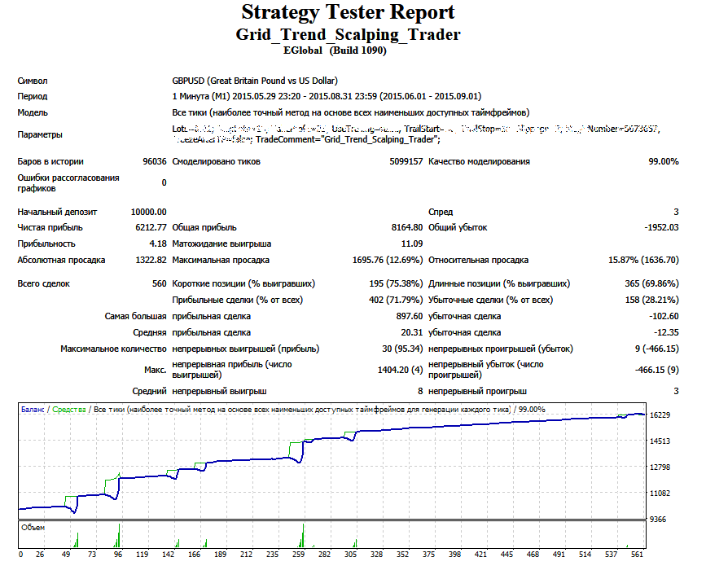706x588 pixels.
Task: Click consecutive wins value 30 (95.34)
Action: point(402,349)
